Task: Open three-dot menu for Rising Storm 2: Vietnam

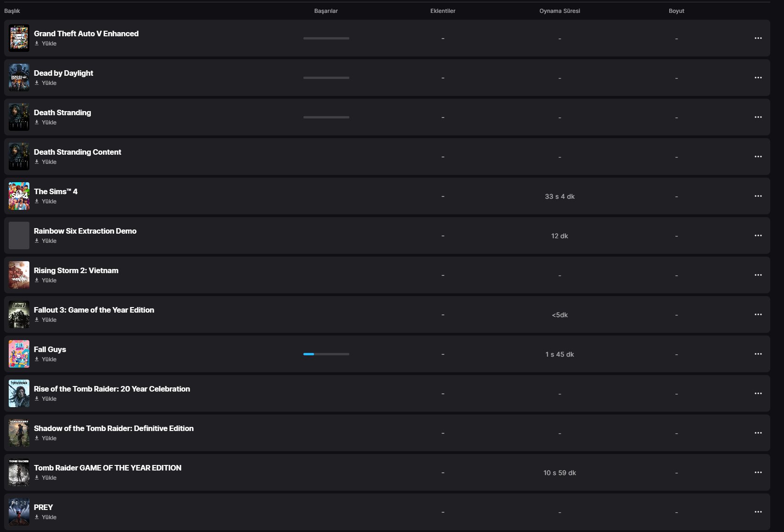Action: click(x=758, y=275)
